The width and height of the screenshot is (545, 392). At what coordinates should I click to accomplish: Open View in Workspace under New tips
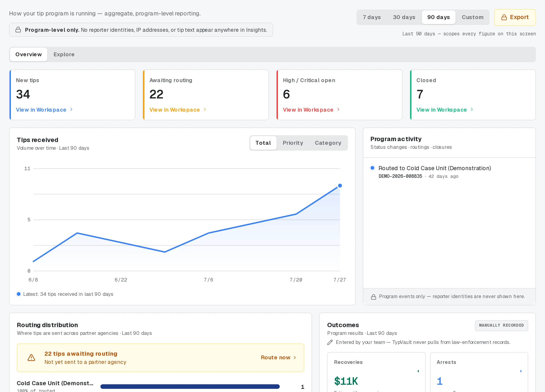44,110
